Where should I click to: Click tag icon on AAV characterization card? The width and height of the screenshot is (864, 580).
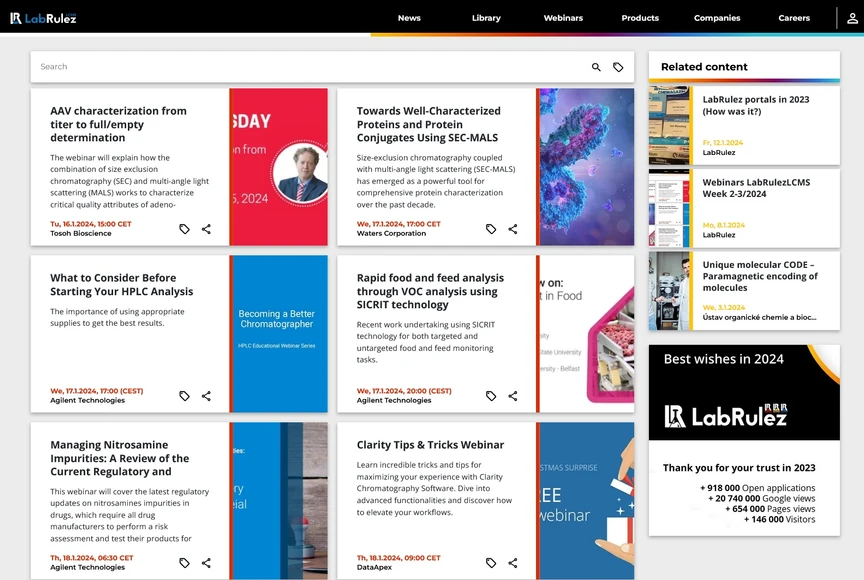pos(185,229)
